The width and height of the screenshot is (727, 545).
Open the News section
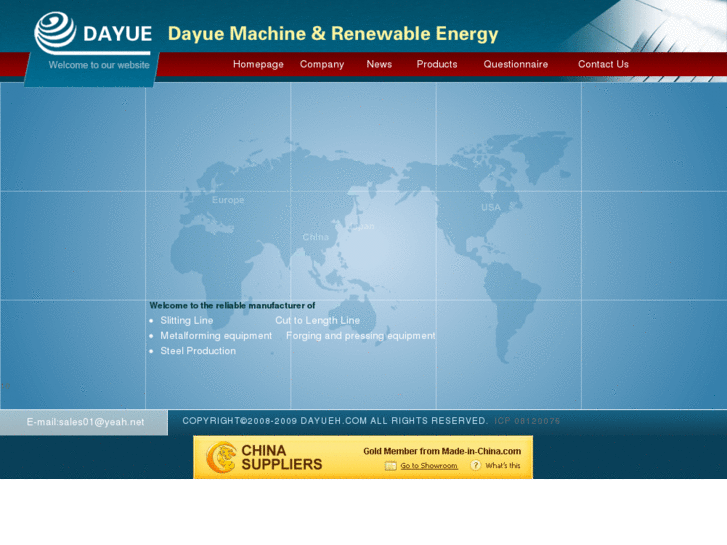pyautogui.click(x=379, y=64)
